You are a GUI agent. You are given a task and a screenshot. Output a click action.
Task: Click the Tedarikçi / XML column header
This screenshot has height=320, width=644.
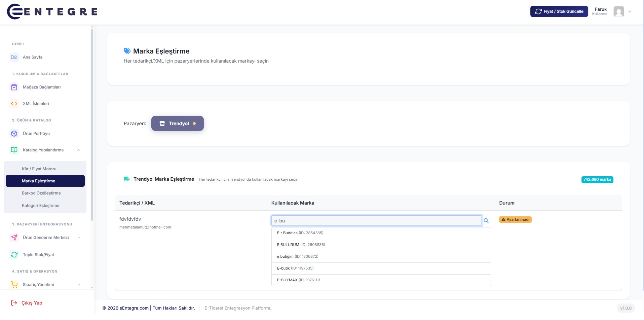(x=137, y=203)
